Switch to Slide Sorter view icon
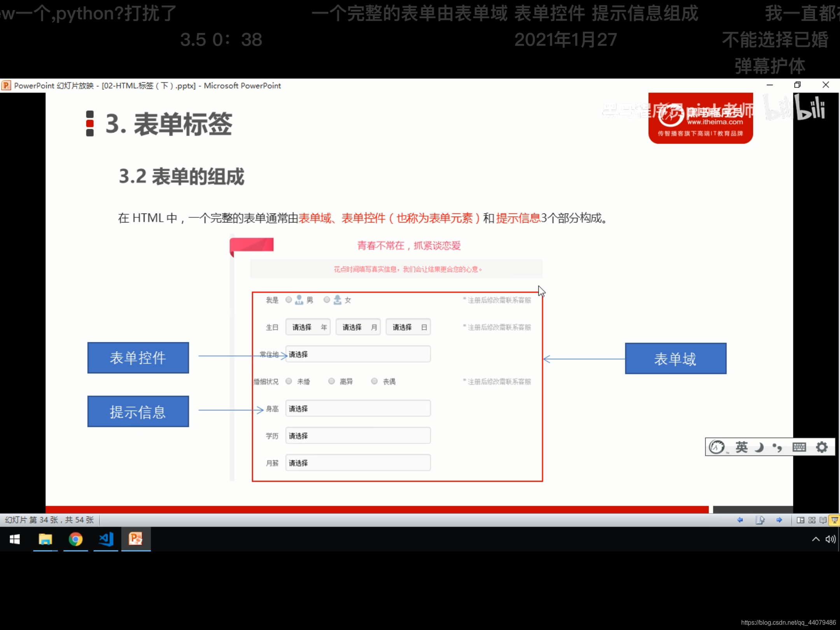 coord(812,520)
